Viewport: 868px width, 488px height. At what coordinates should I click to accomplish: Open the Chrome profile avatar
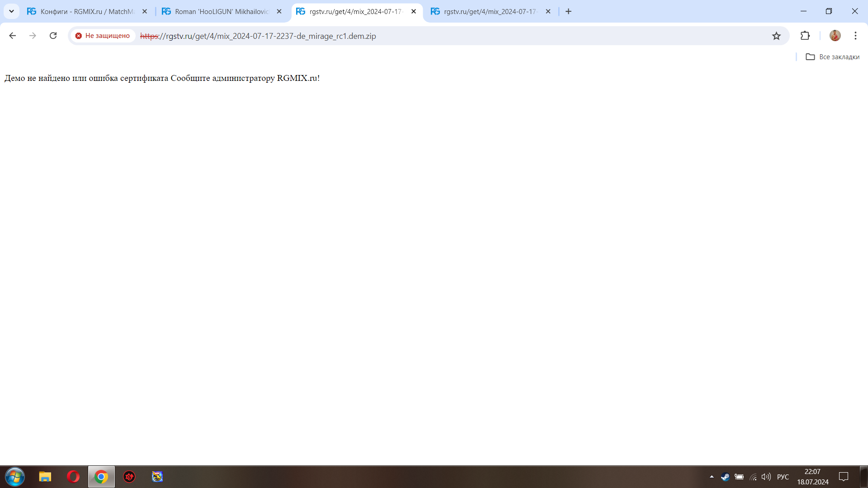pyautogui.click(x=835, y=36)
